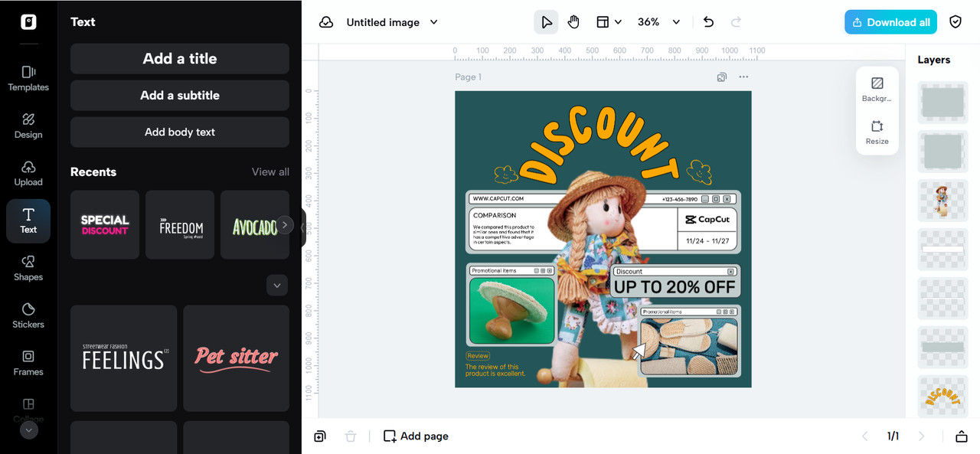This screenshot has width=980, height=454.
Task: Go to the next page arrow
Action: point(922,436)
